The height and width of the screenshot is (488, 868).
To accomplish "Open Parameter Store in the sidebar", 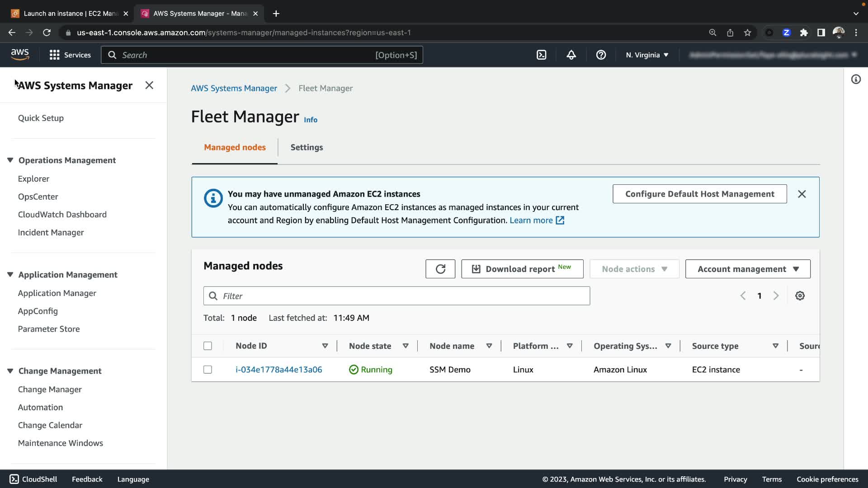I will (x=49, y=329).
